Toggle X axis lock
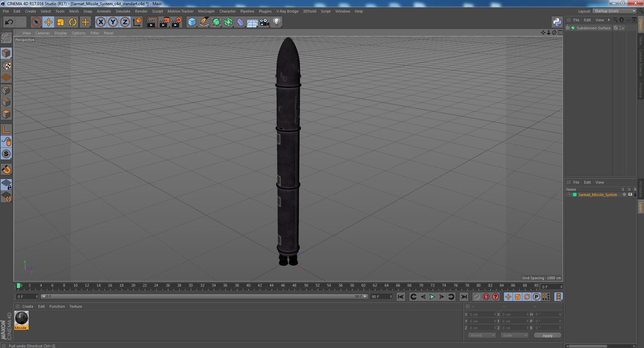 coord(101,22)
